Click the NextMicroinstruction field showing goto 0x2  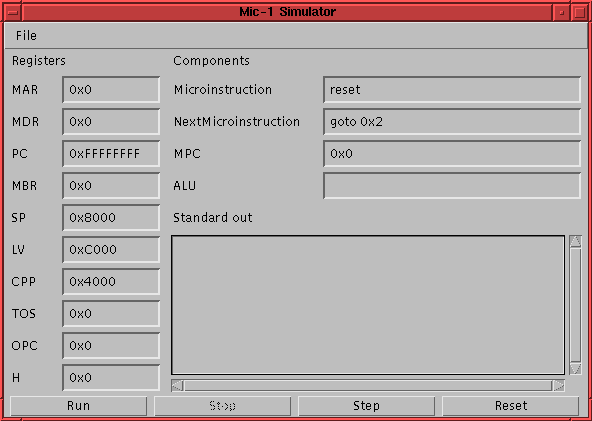point(452,122)
